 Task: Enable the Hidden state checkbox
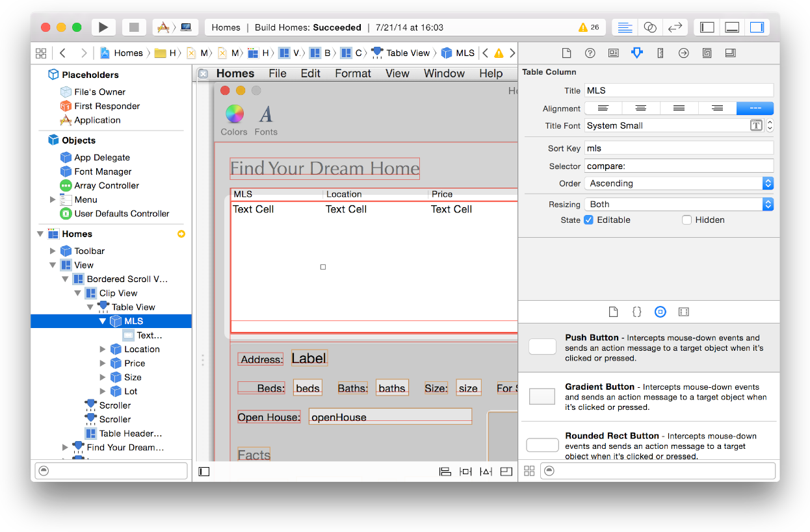[686, 220]
